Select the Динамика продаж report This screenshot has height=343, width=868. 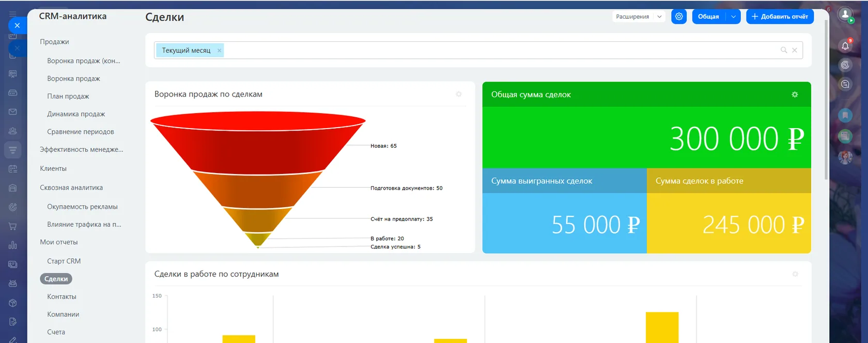click(76, 114)
